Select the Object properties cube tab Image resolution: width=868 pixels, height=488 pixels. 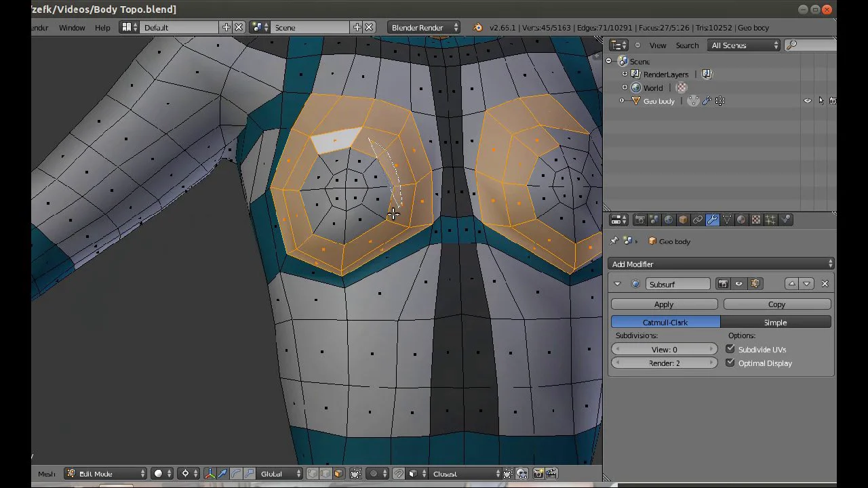[683, 220]
